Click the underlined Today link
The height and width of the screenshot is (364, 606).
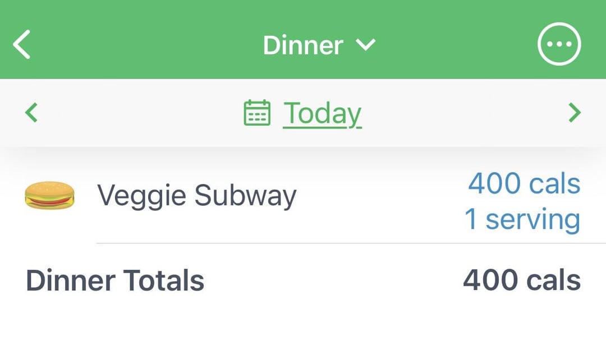point(322,114)
